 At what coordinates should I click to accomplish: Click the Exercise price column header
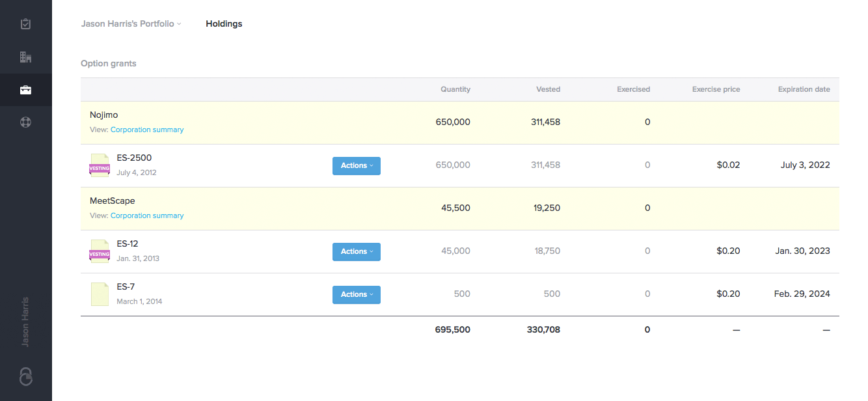(716, 90)
